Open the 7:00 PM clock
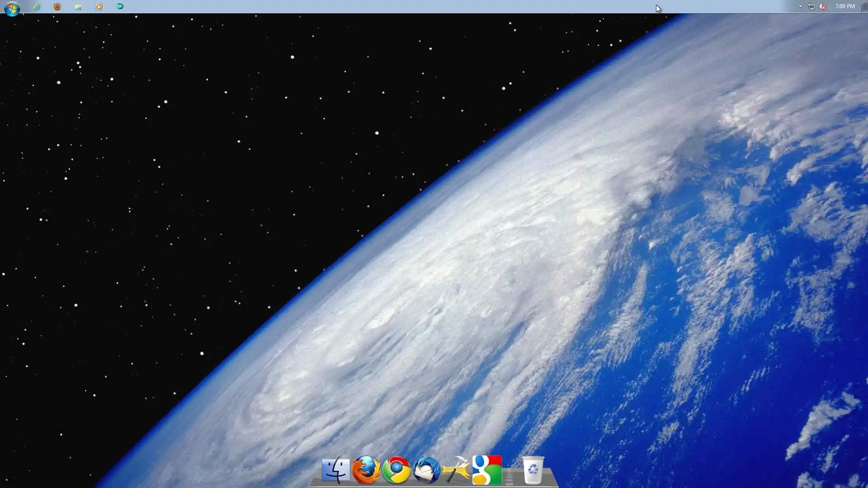 pos(845,6)
